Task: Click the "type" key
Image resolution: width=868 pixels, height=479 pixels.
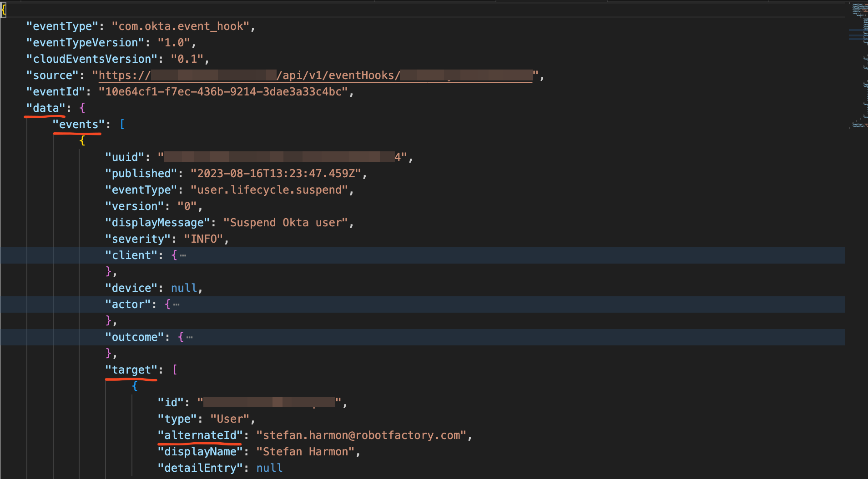Action: tap(177, 419)
